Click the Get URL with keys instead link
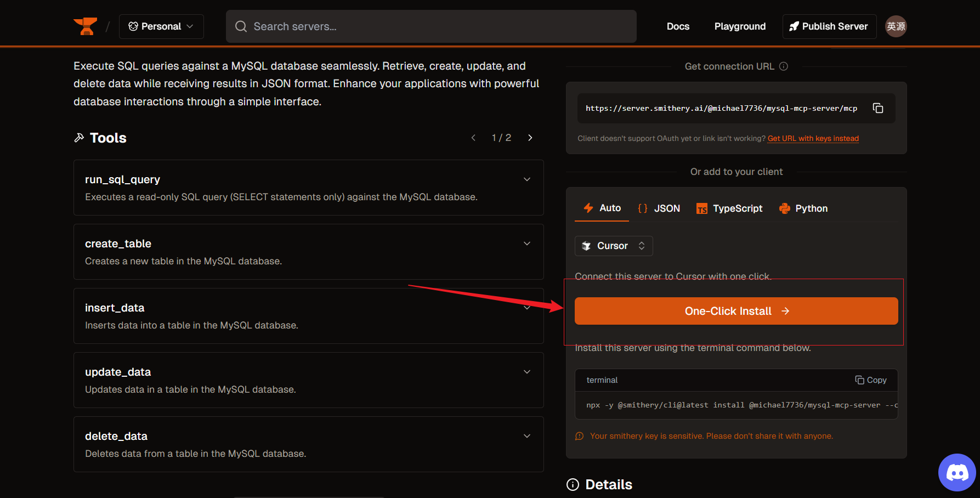 point(813,138)
